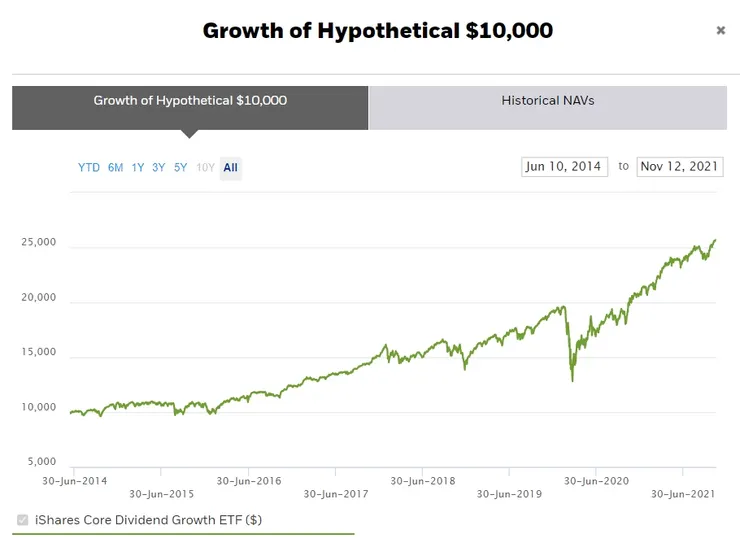This screenshot has width=740, height=546.
Task: Edit the end date Nov 12, 2021
Action: [x=680, y=167]
